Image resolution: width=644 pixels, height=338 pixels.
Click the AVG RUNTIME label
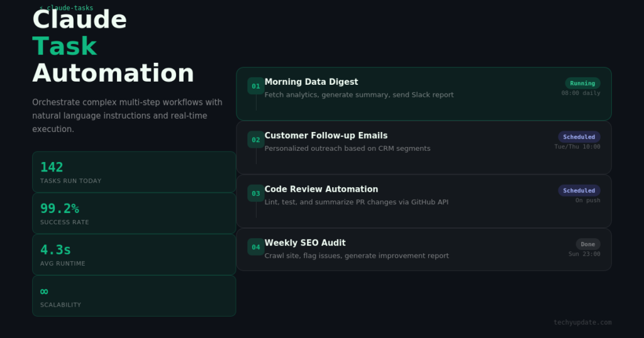point(63,264)
